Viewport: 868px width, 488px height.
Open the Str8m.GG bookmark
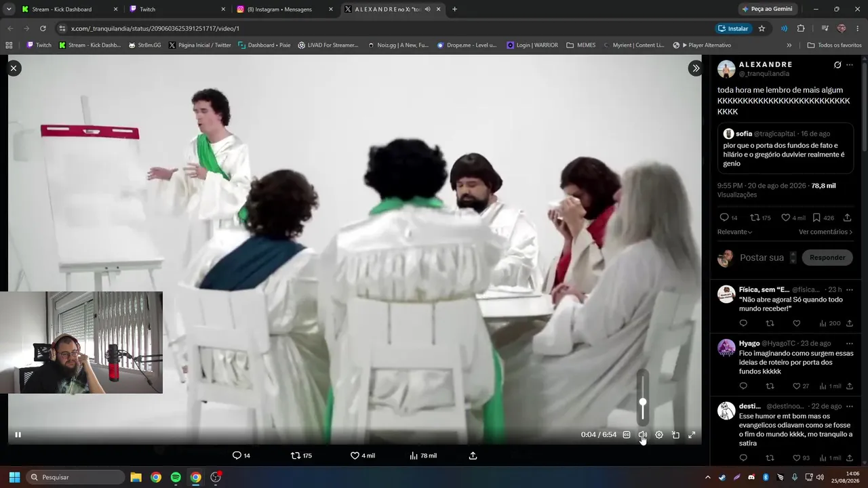point(144,45)
